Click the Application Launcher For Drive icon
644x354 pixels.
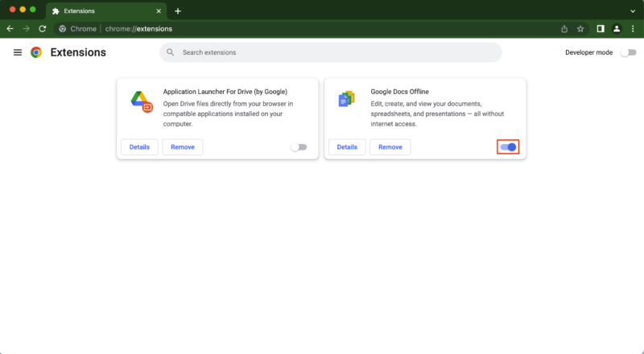click(141, 101)
